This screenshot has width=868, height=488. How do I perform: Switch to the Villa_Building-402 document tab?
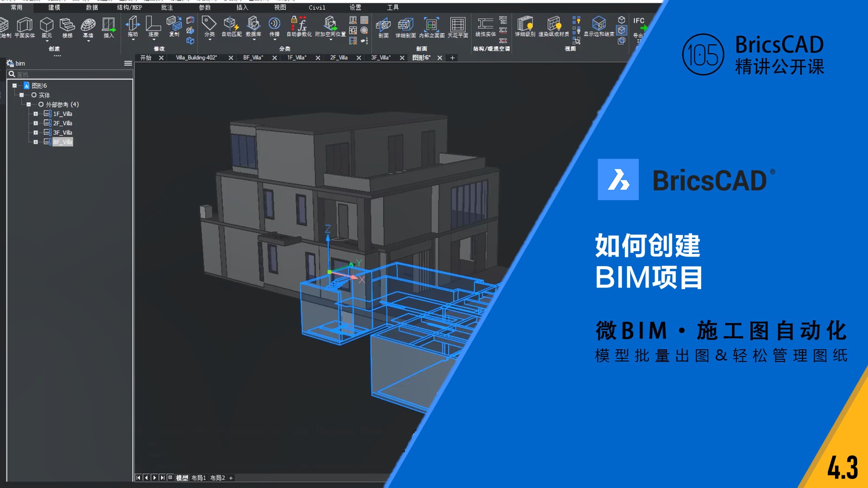(196, 58)
